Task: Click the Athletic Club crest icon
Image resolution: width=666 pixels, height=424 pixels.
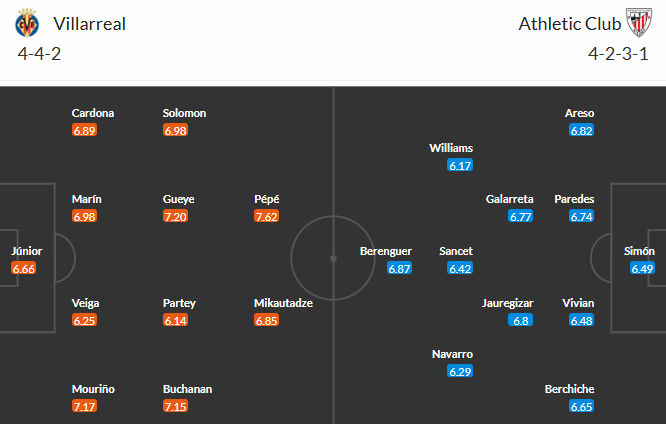Action: [x=638, y=24]
